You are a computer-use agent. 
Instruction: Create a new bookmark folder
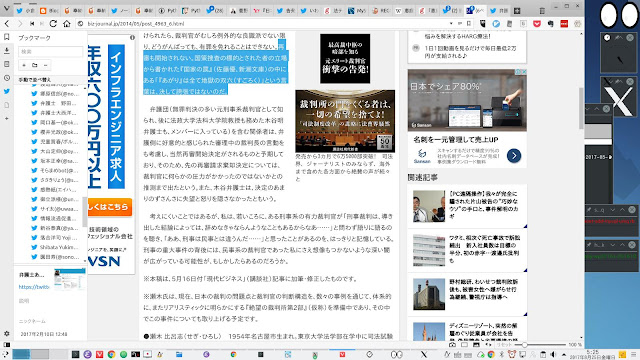coord(35,65)
